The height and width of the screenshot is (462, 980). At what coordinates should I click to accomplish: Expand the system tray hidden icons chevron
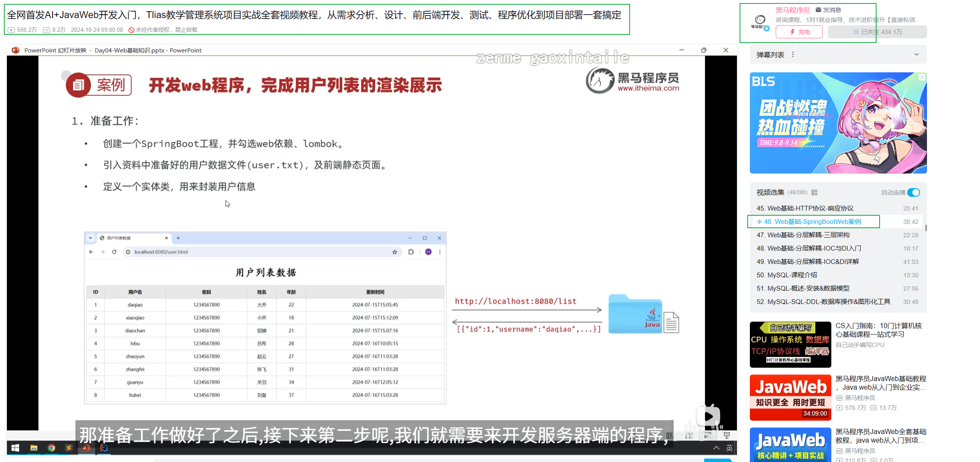tap(716, 448)
